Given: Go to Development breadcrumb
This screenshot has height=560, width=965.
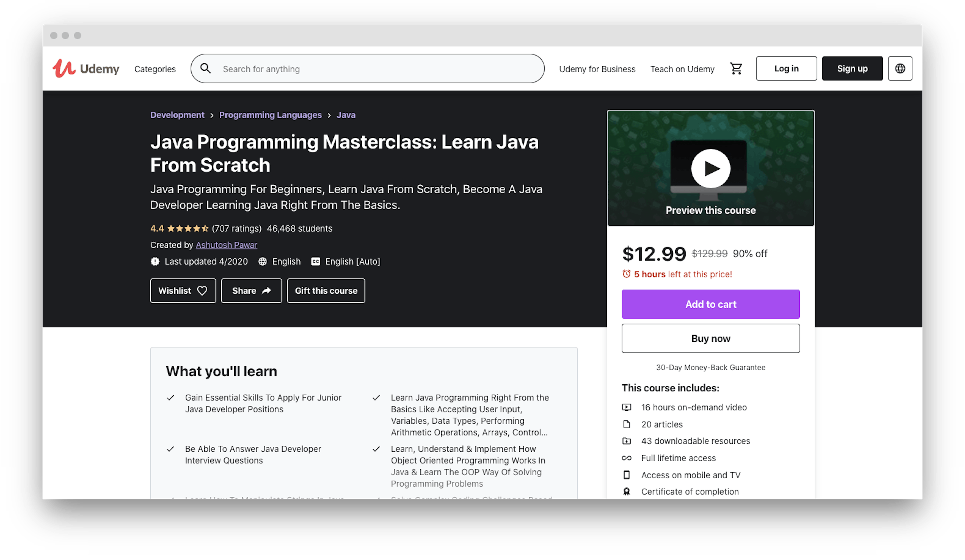Looking at the screenshot, I should coord(177,115).
